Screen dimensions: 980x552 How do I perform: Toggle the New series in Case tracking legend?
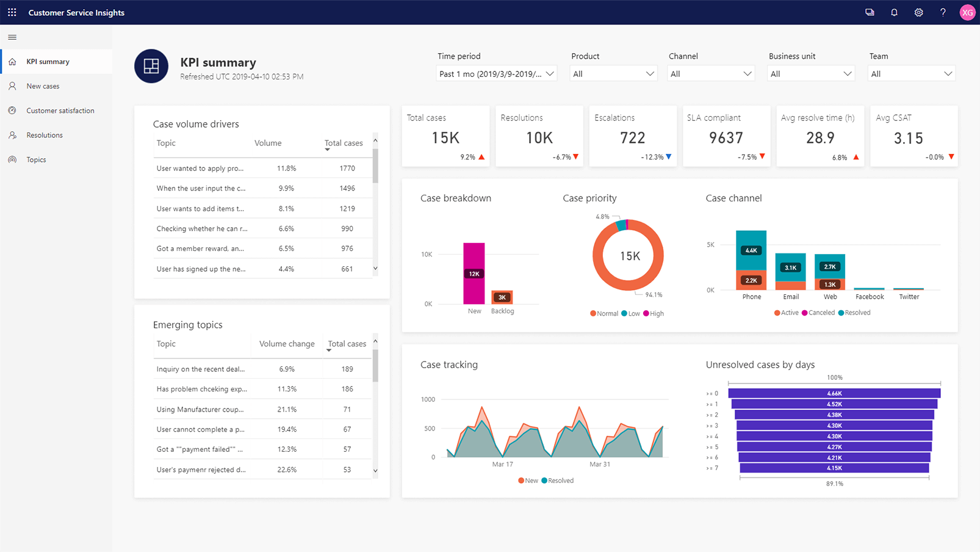[528, 481]
